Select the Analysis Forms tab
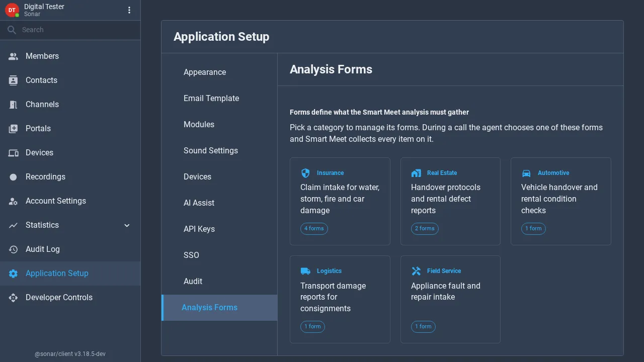 point(219,308)
